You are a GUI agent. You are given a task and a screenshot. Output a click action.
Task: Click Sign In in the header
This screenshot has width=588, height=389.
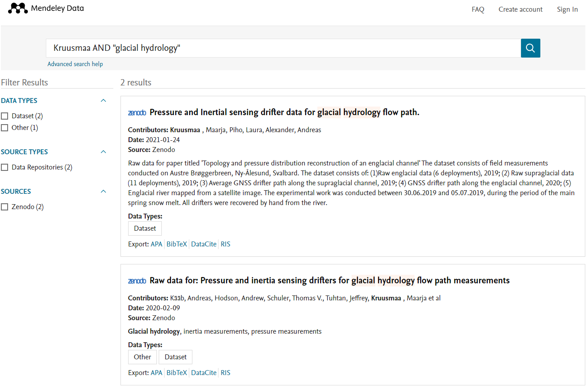(x=567, y=9)
